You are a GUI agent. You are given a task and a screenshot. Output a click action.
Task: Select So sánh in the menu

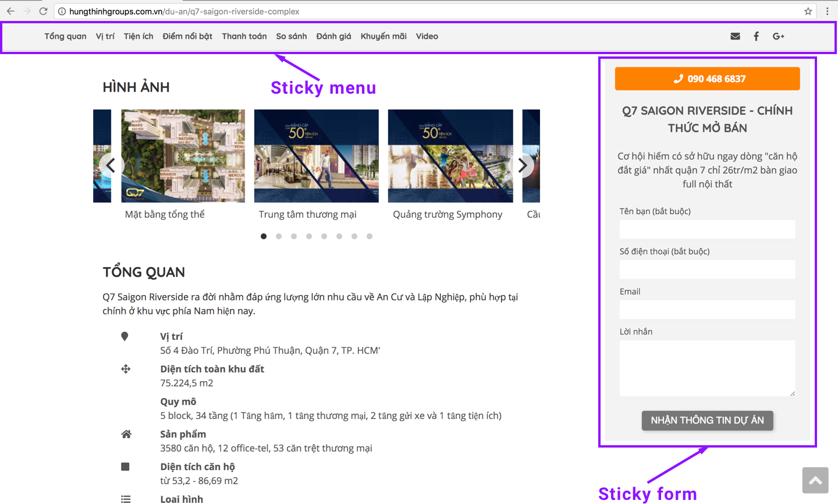[292, 36]
